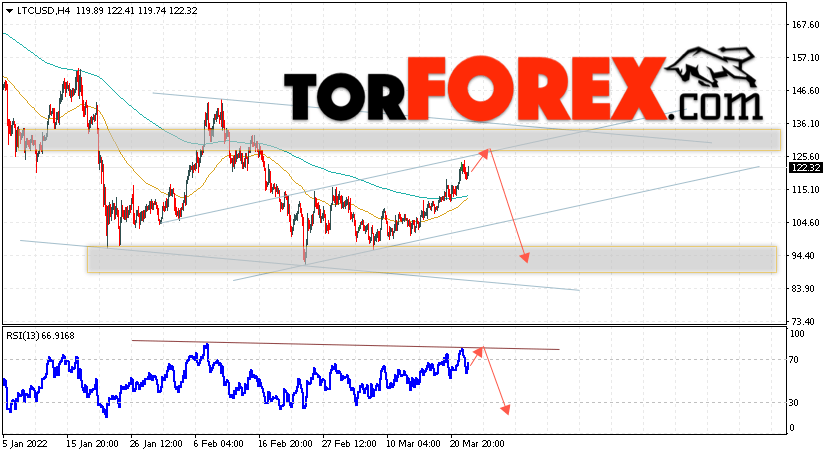Select the OHLC values 119.89 122.41 119.74 122.32
The width and height of the screenshot is (827, 455).
pos(137,10)
